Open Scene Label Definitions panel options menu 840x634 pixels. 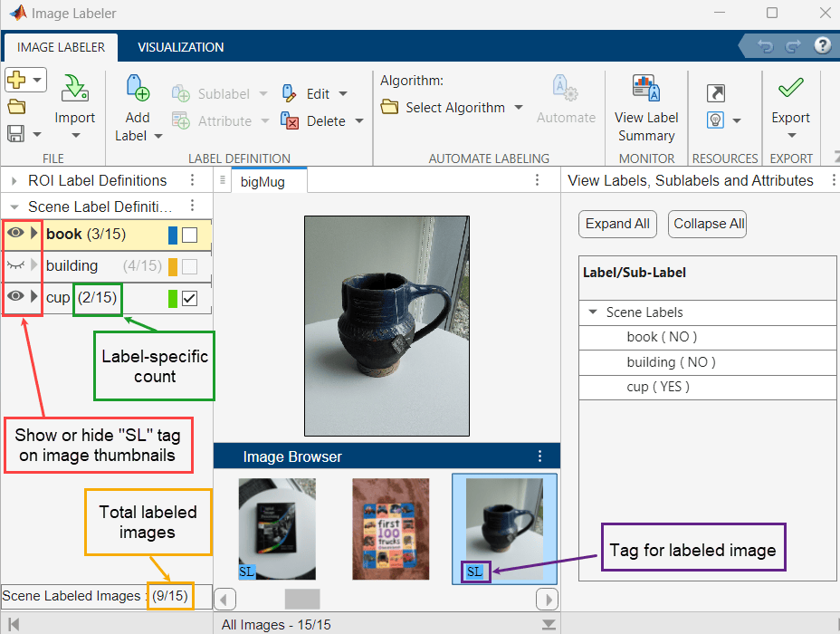(x=192, y=206)
